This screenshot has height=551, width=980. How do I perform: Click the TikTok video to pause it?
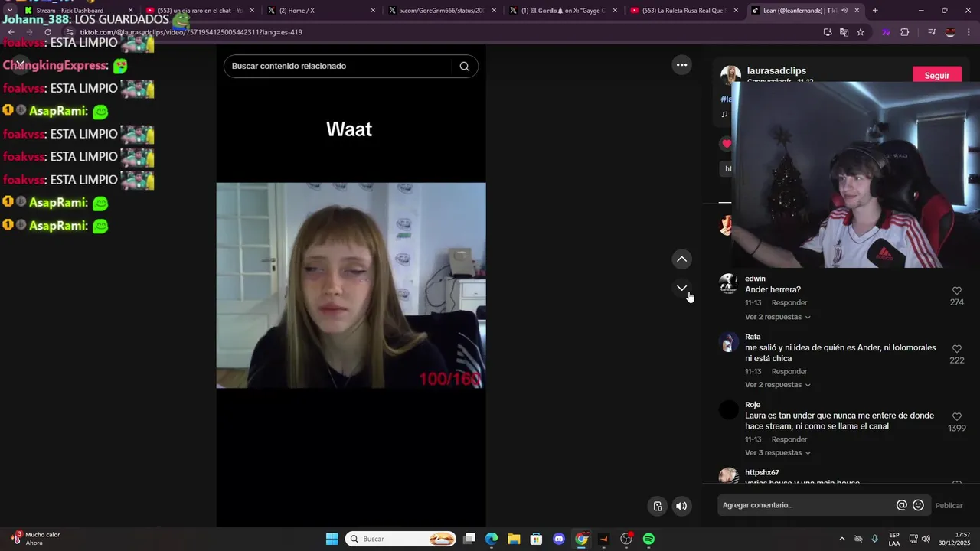(351, 285)
